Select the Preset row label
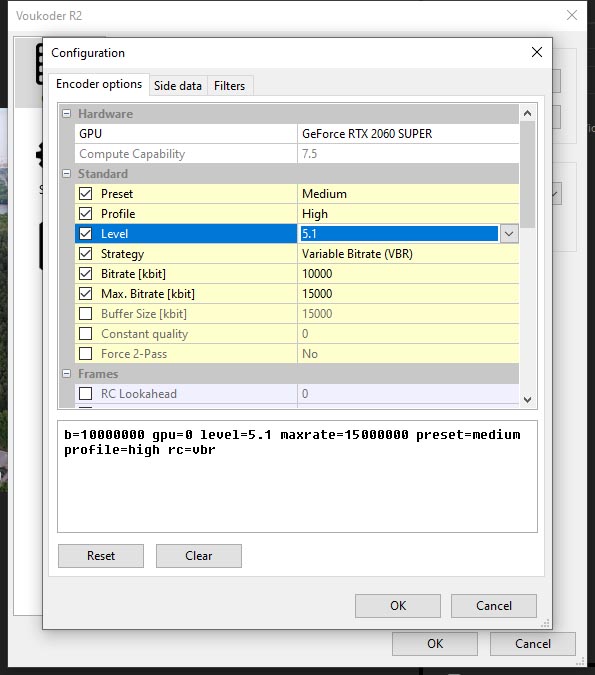 click(x=117, y=194)
